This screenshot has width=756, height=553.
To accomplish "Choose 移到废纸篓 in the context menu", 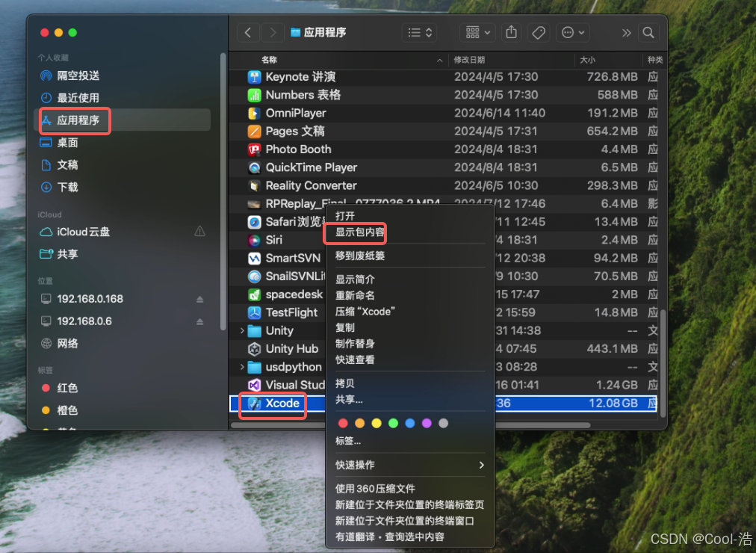I will point(359,256).
